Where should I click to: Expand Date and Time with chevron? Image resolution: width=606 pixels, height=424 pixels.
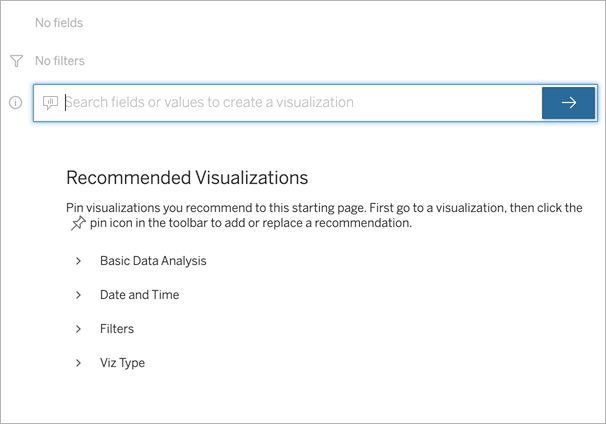(78, 295)
